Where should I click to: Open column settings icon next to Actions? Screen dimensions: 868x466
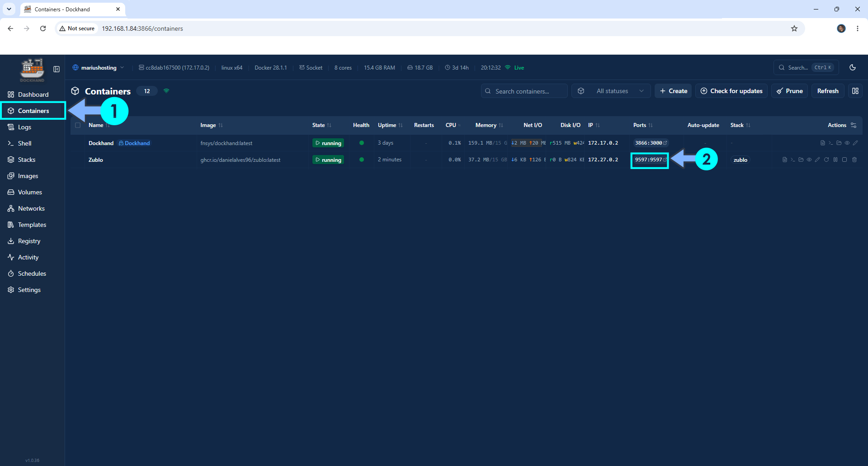click(x=854, y=125)
